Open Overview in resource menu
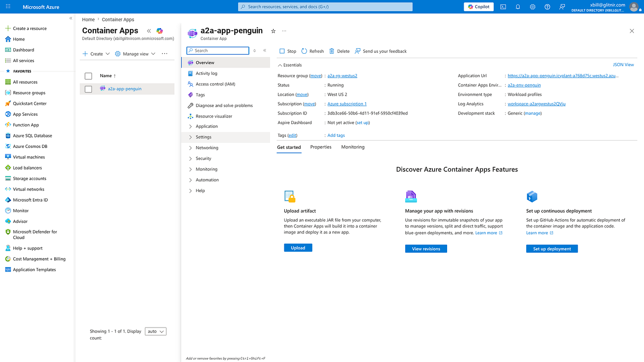 226,62
